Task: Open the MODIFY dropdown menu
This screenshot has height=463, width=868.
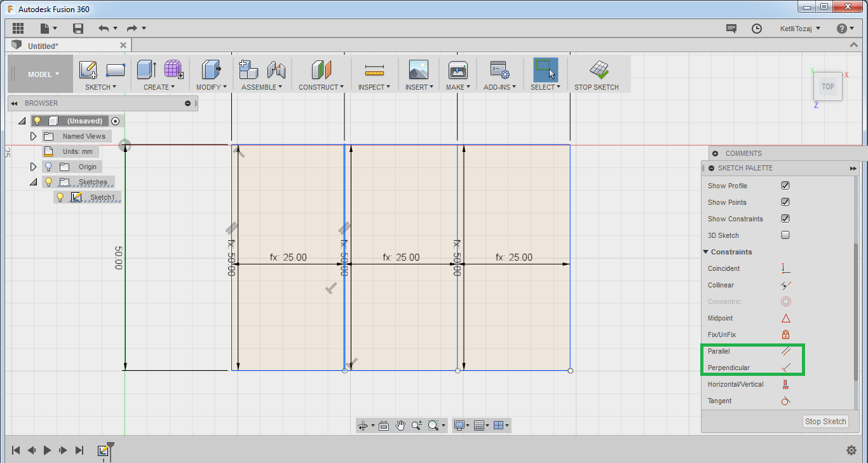Action: (211, 87)
